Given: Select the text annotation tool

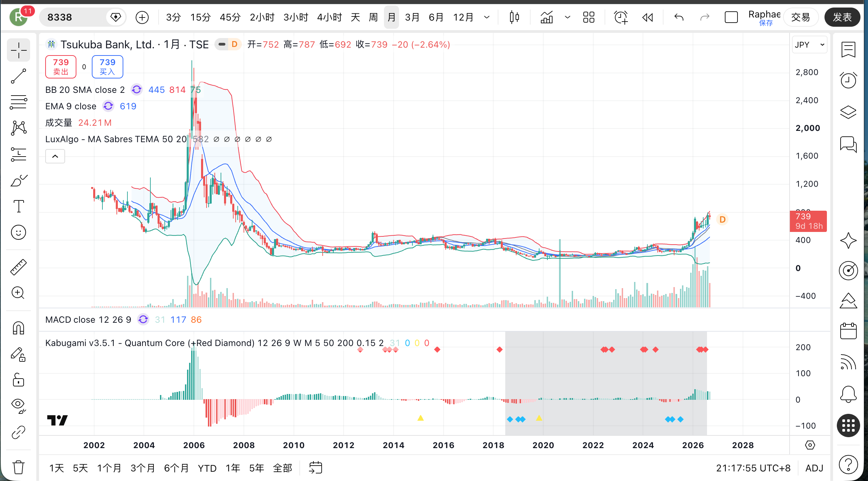Looking at the screenshot, I should pos(18,206).
